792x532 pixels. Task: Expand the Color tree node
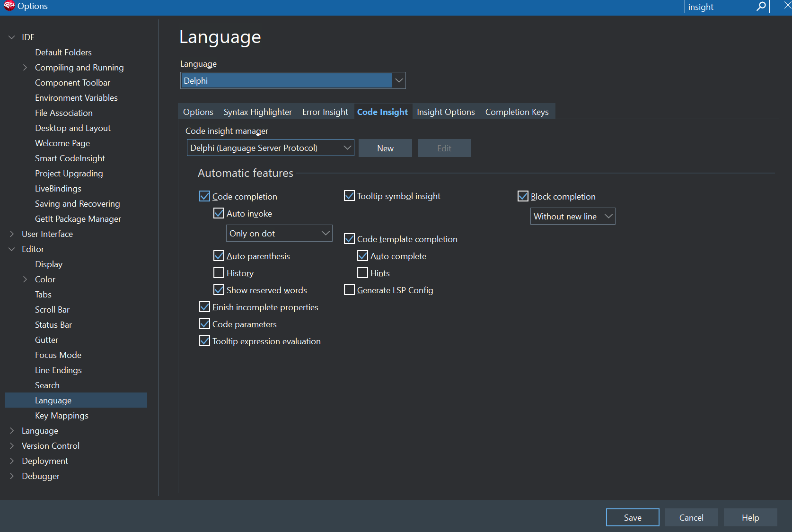click(x=25, y=279)
